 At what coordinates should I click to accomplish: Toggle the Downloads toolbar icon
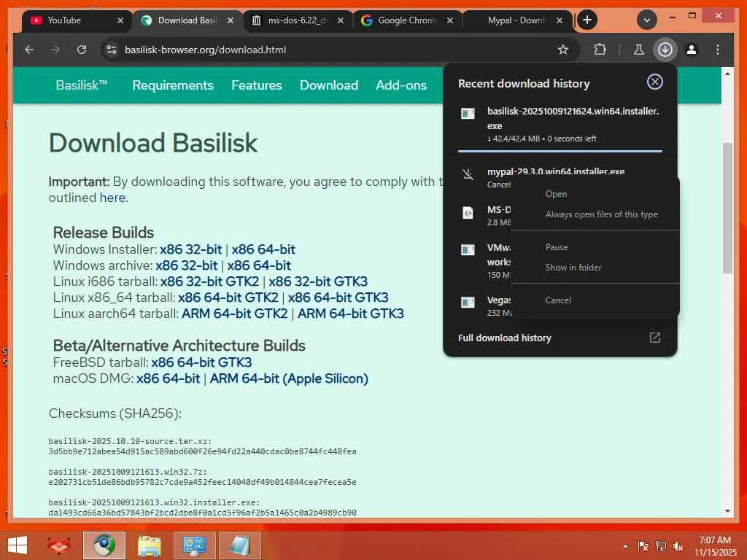pyautogui.click(x=665, y=50)
